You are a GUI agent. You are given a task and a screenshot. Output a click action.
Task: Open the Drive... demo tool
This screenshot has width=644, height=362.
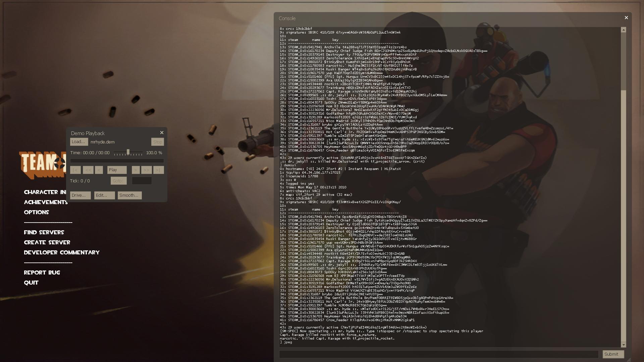80,195
